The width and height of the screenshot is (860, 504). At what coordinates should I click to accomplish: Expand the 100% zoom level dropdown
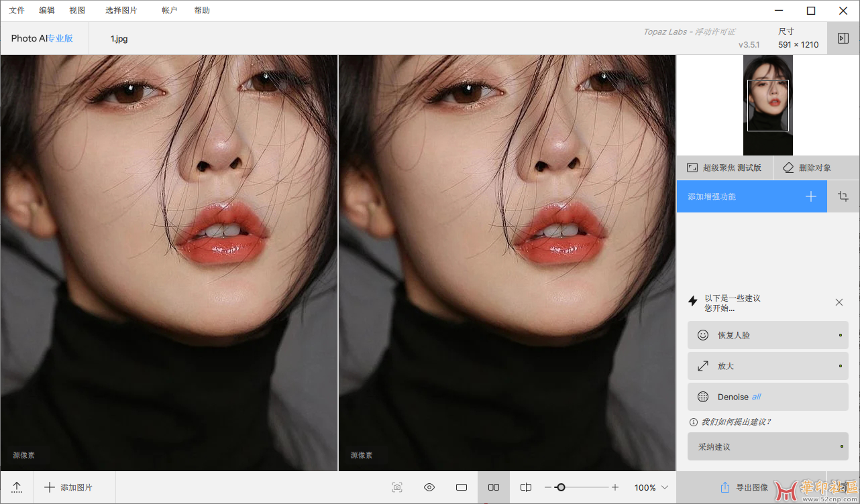[x=664, y=487]
